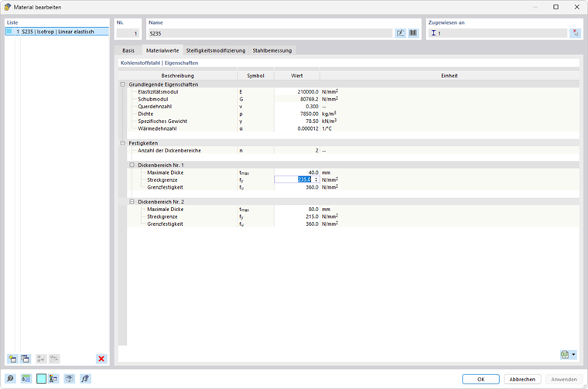Open the help search magnifier icon
This screenshot has height=389, width=588.
pos(10,378)
